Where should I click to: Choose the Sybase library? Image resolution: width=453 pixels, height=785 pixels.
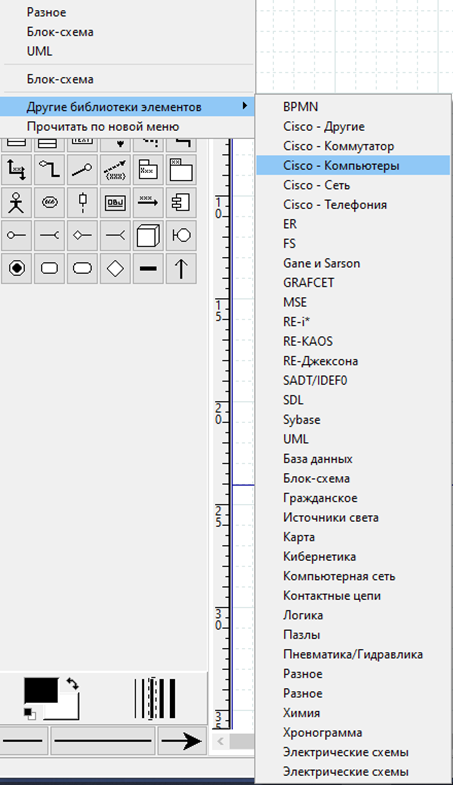(353, 419)
